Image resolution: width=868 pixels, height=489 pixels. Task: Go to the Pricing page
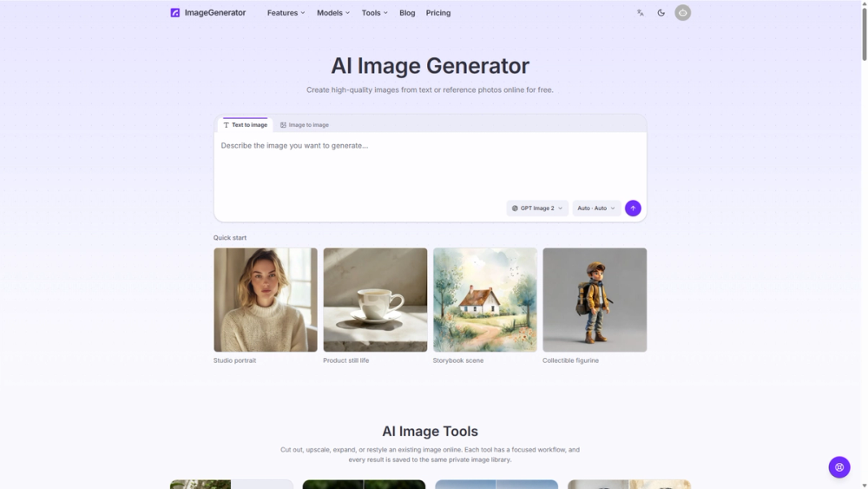tap(437, 13)
